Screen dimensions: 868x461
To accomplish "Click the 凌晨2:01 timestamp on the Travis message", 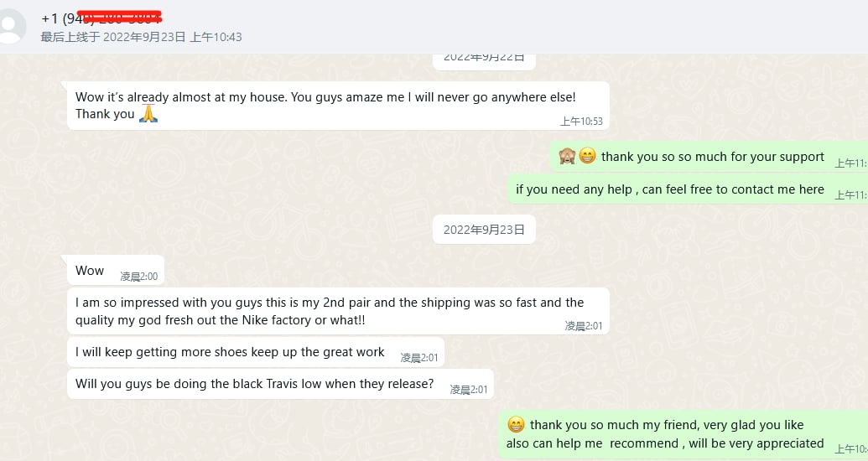I will (x=468, y=390).
